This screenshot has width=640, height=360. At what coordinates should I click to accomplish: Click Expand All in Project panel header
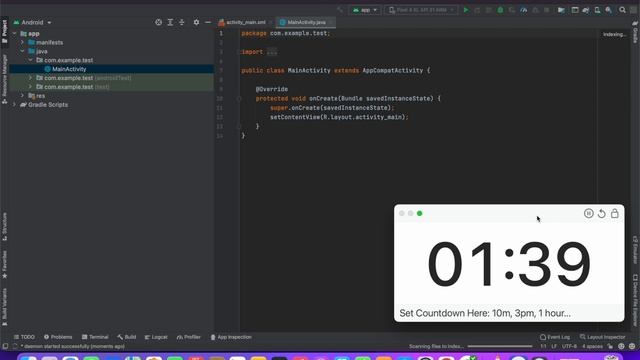point(170,22)
